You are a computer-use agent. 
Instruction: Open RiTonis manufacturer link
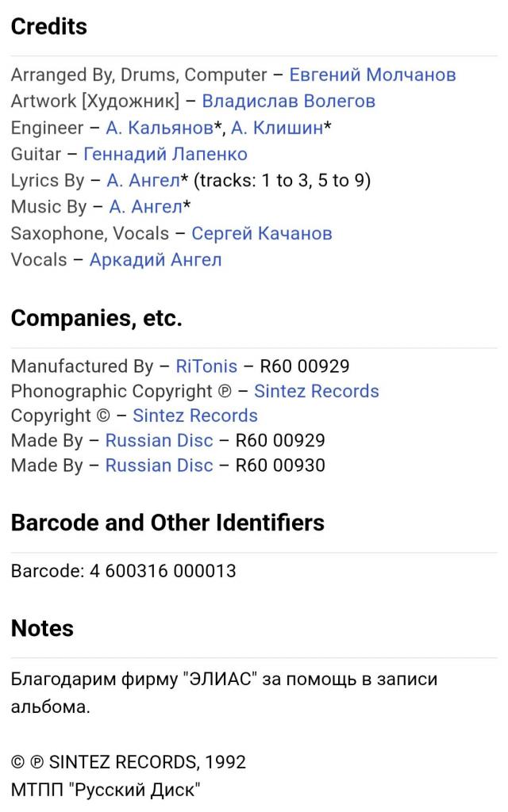pos(206,366)
